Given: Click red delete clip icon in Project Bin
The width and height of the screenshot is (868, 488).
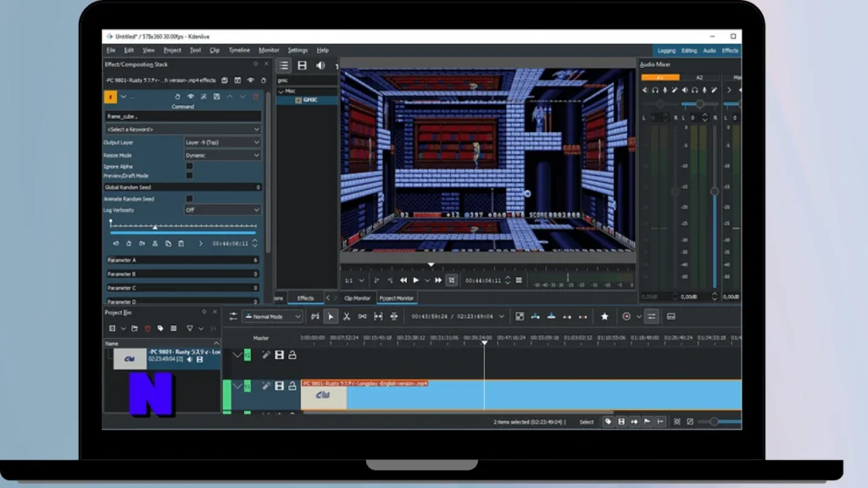Looking at the screenshot, I should click(x=147, y=329).
